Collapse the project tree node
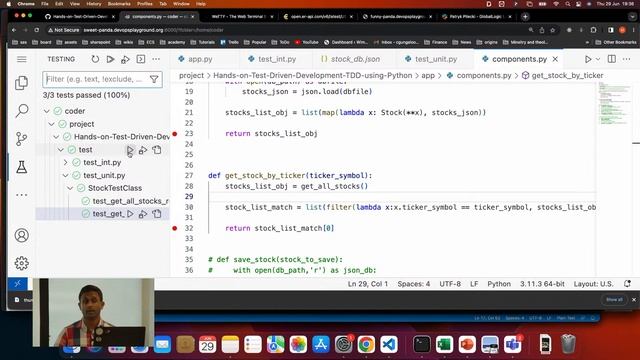This screenshot has height=360, width=640. [51, 124]
